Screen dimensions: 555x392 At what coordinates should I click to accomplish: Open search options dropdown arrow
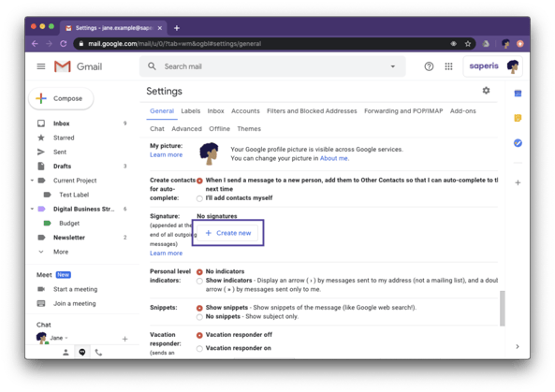point(393,66)
